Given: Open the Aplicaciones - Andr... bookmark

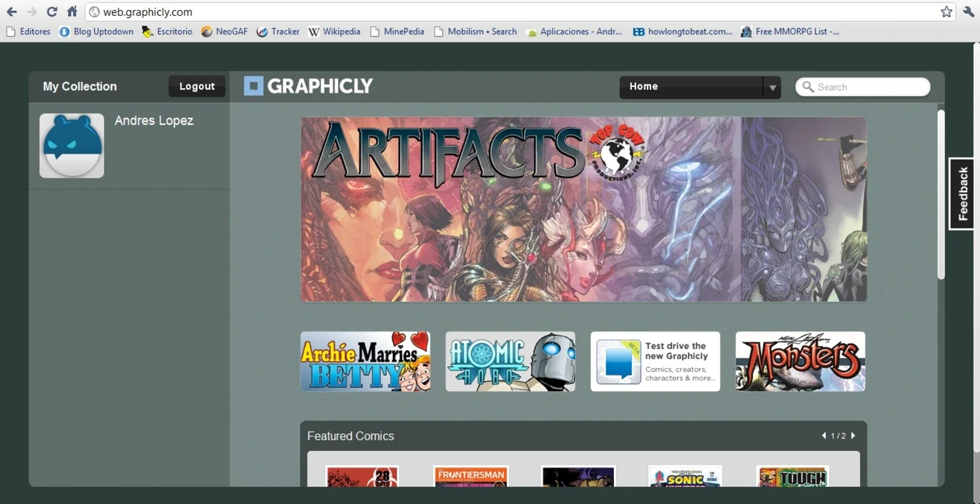Looking at the screenshot, I should [574, 31].
